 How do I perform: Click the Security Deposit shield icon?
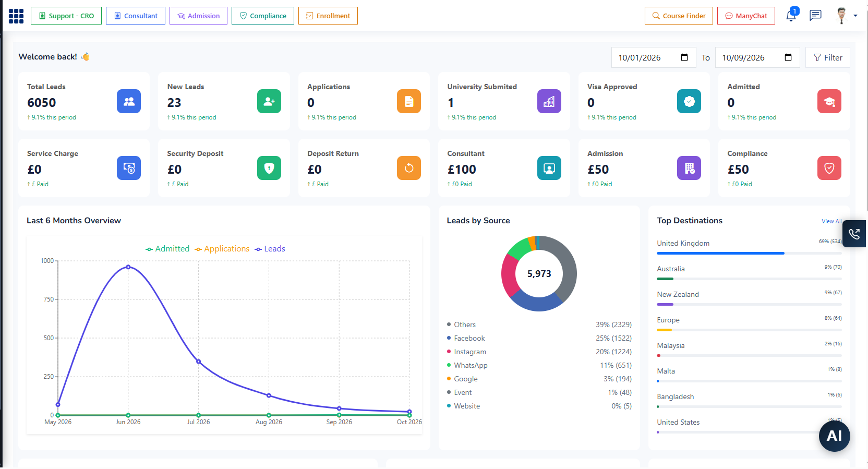click(269, 168)
